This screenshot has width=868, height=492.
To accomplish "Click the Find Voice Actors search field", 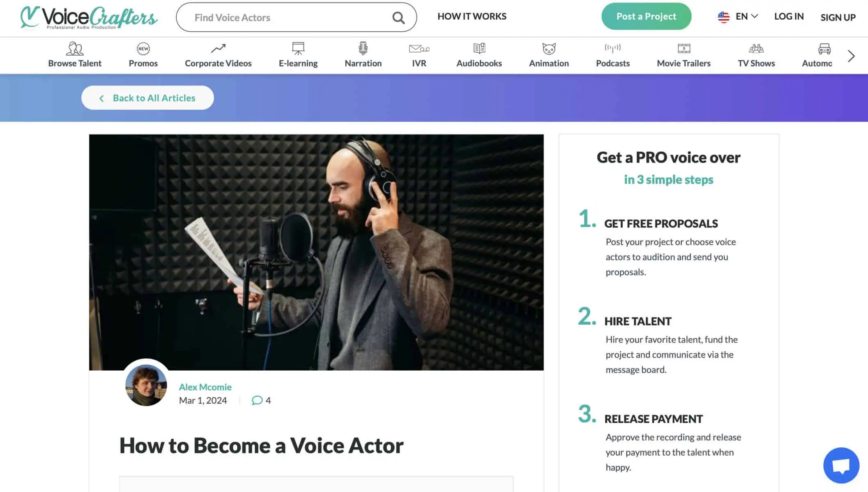I will (x=287, y=18).
